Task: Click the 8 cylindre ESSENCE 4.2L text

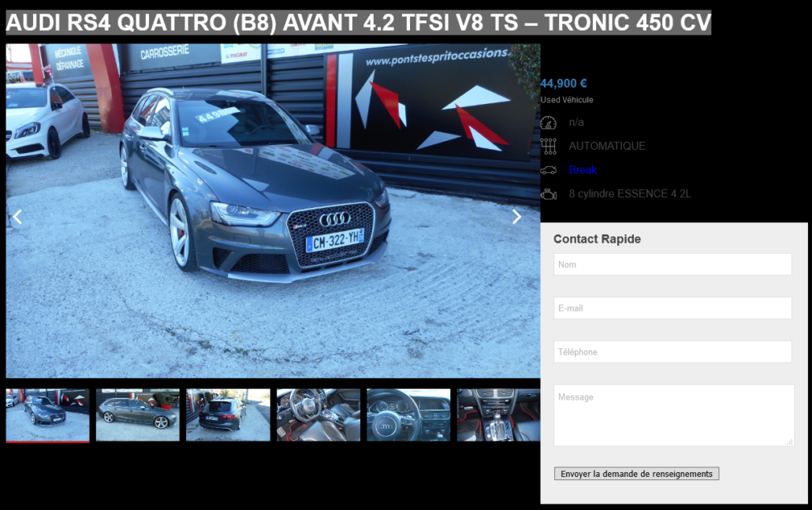Action: (630, 194)
